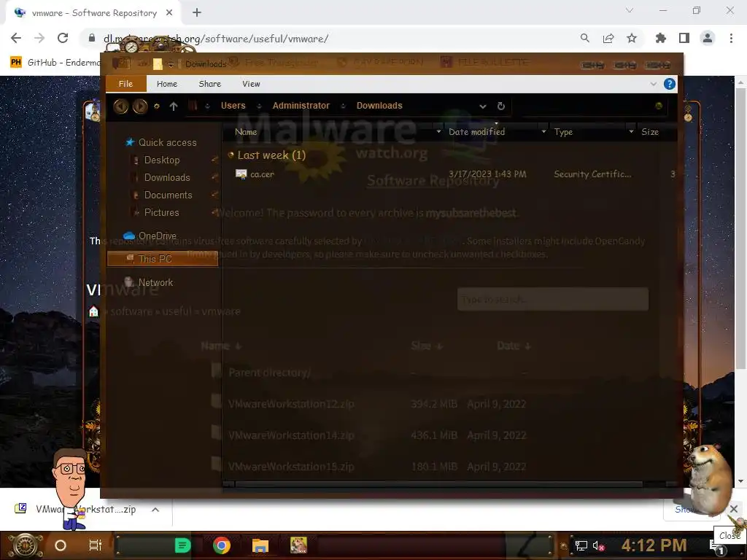Open GitHub Enderman bookmark
Viewport: 747px width, 560px height.
point(55,63)
